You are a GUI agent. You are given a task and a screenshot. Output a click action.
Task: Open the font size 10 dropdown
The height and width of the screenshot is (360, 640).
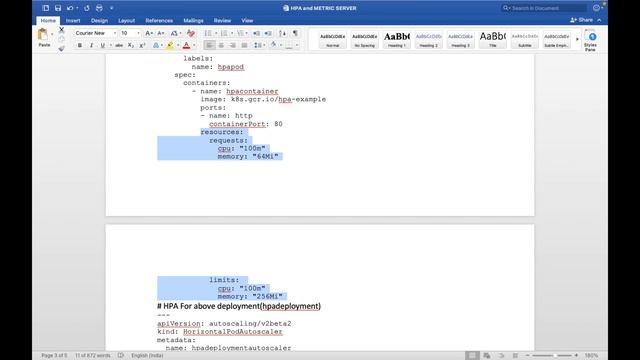coord(138,33)
